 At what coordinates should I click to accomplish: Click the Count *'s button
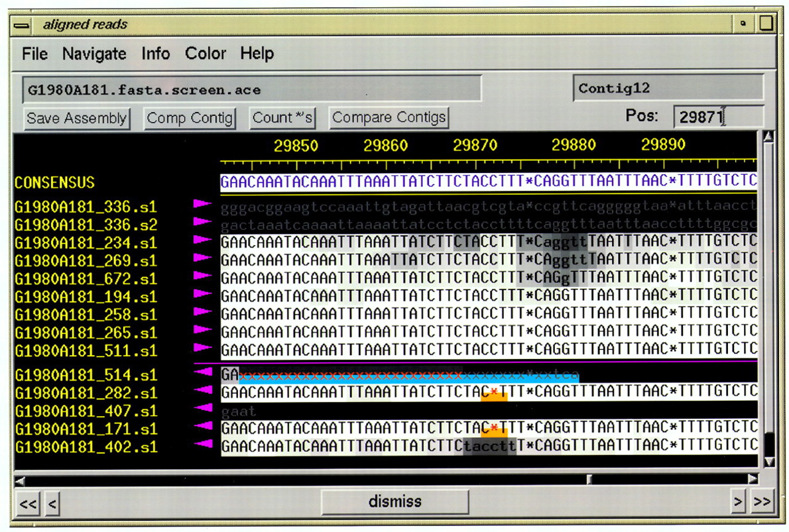(x=282, y=118)
